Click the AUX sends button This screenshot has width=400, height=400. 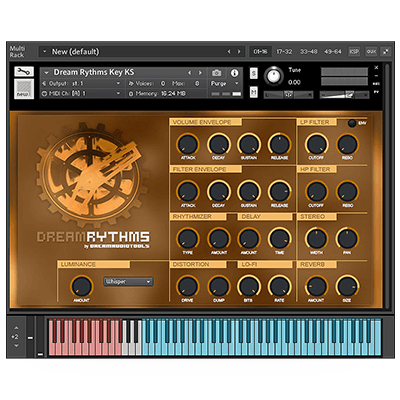[x=371, y=52]
